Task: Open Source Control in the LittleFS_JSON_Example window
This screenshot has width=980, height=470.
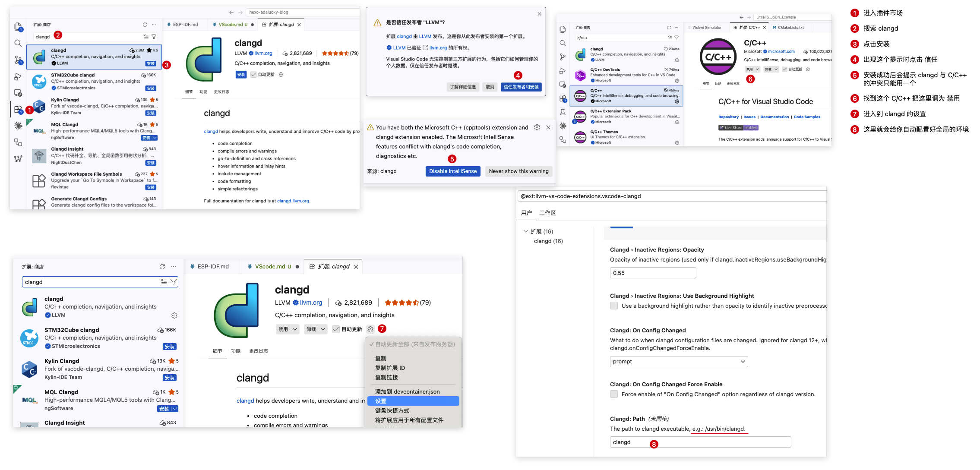Action: [x=563, y=57]
